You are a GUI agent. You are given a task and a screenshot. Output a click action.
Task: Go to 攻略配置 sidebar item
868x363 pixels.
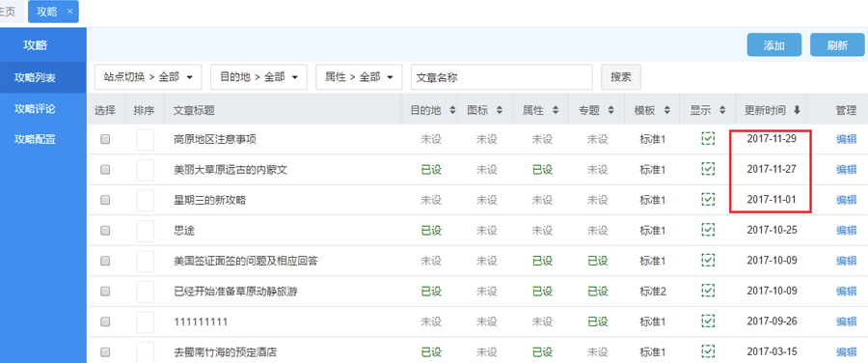[36, 140]
